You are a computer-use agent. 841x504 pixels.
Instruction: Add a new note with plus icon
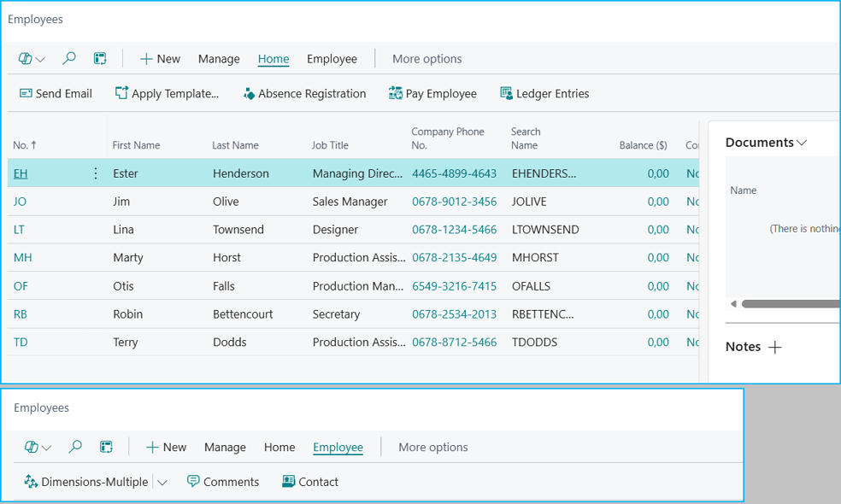[775, 347]
